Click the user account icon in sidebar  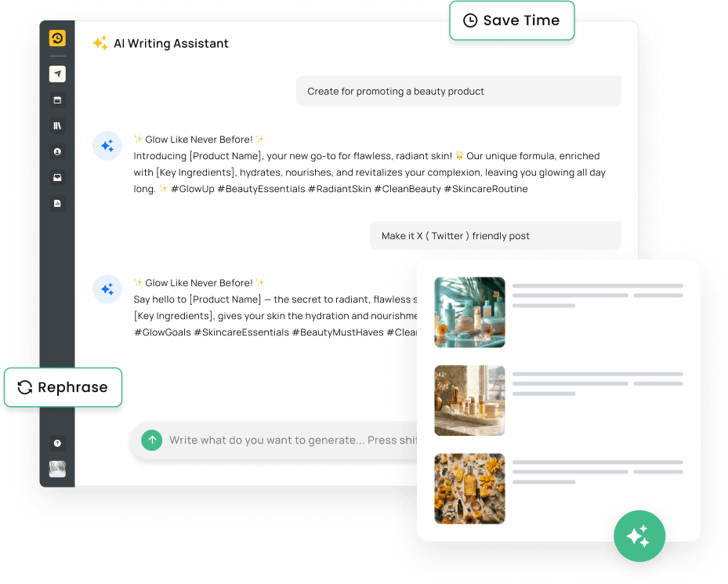pos(57,151)
